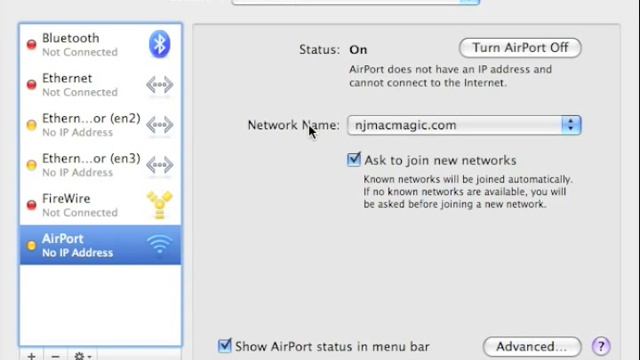This screenshot has width=640, height=360.
Task: Click the yellow status dot beside AirPort
Action: point(31,245)
